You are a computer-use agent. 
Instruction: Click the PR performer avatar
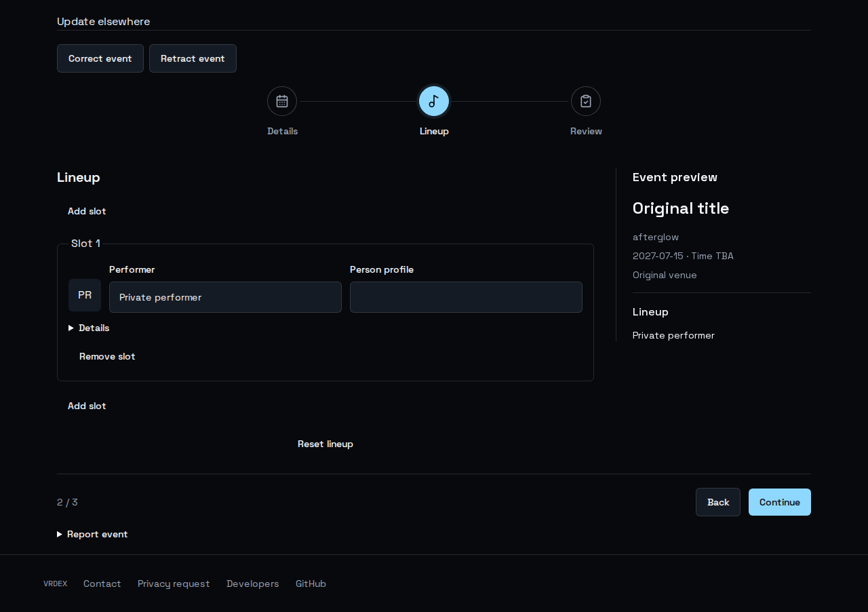click(85, 295)
